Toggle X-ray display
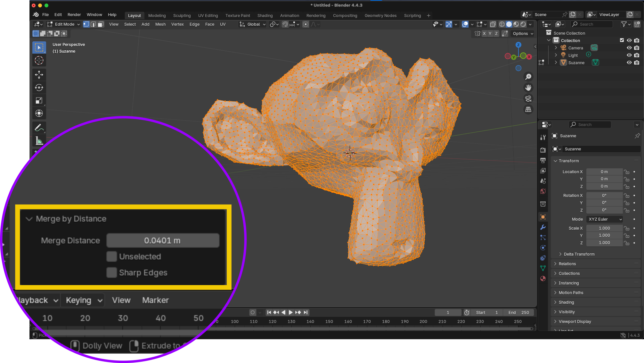644x363 pixels. click(493, 24)
